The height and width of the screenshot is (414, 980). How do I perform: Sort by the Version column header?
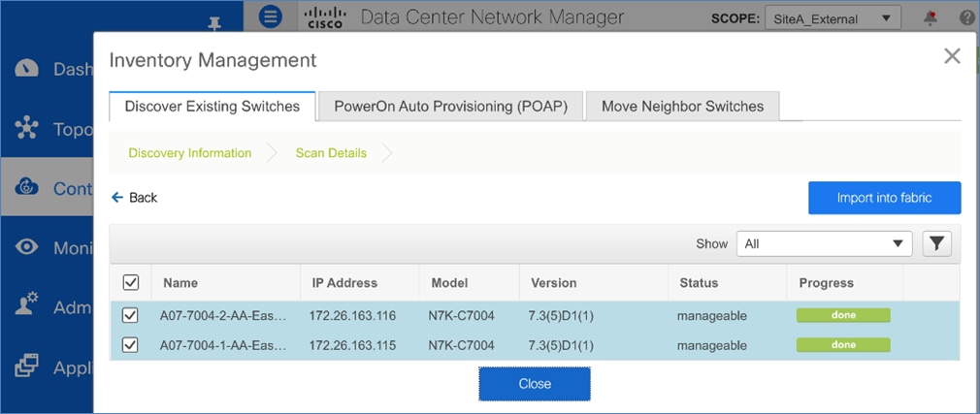coord(554,283)
